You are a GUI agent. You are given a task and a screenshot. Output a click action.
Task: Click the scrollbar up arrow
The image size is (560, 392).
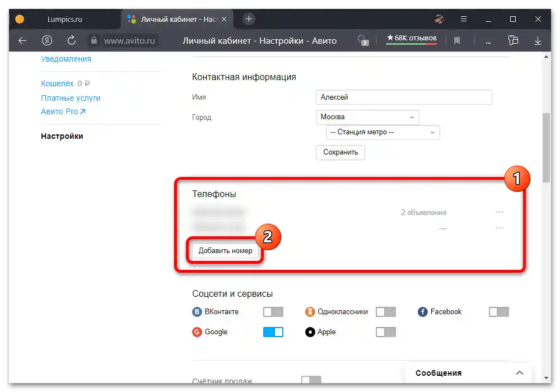tap(546, 57)
